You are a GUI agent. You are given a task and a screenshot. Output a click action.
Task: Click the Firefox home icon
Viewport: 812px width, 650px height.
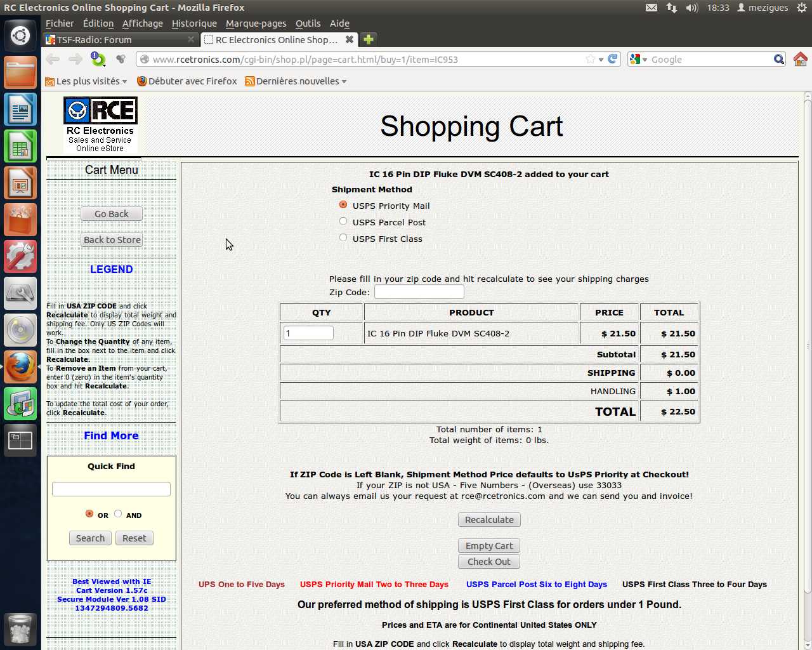coord(801,59)
